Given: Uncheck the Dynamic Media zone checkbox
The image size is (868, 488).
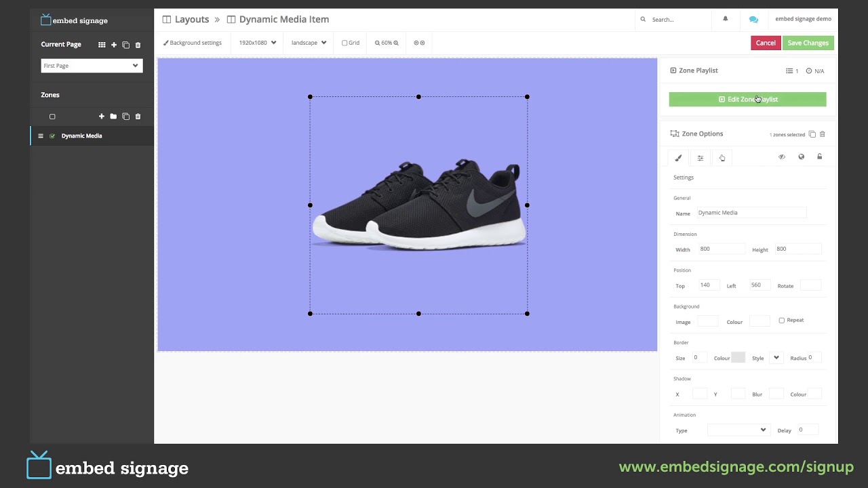Looking at the screenshot, I should [52, 136].
